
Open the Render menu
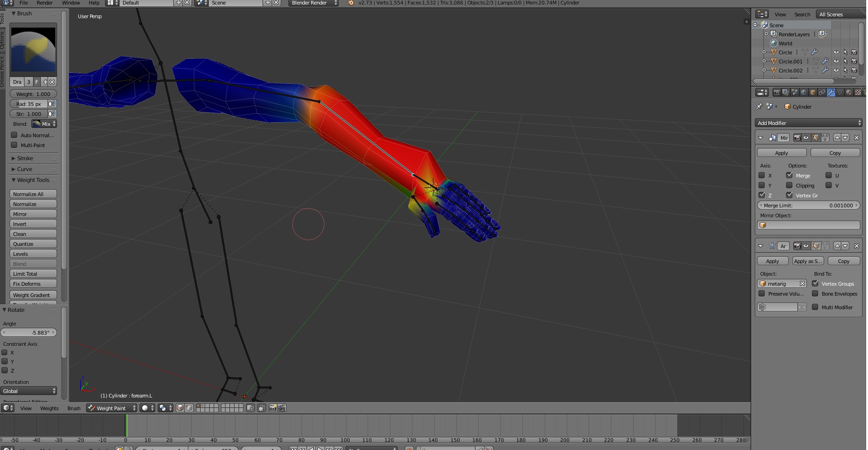pyautogui.click(x=44, y=3)
